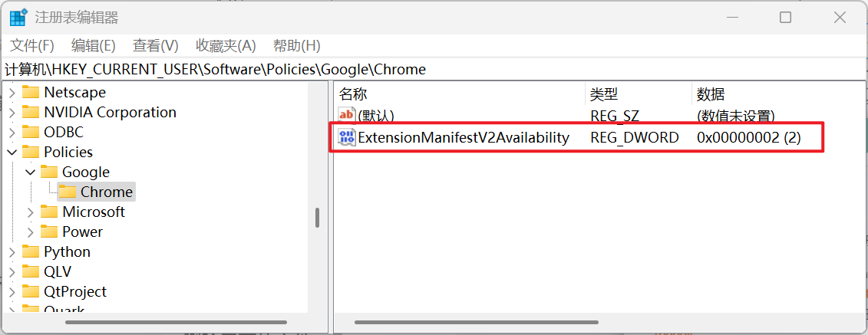
Task: Click the 类型 column header
Action: pyautogui.click(x=639, y=94)
